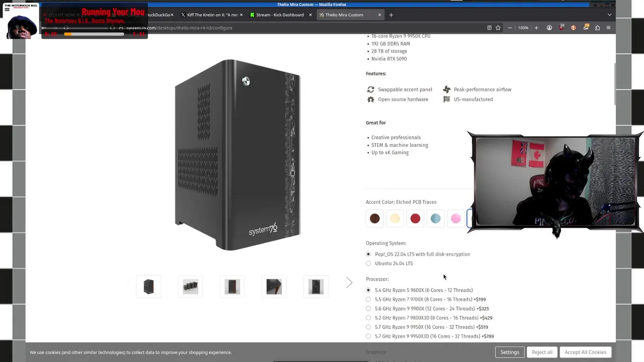Bookmark this page with the star icon
The width and height of the screenshot is (644, 362).
coord(498,28)
